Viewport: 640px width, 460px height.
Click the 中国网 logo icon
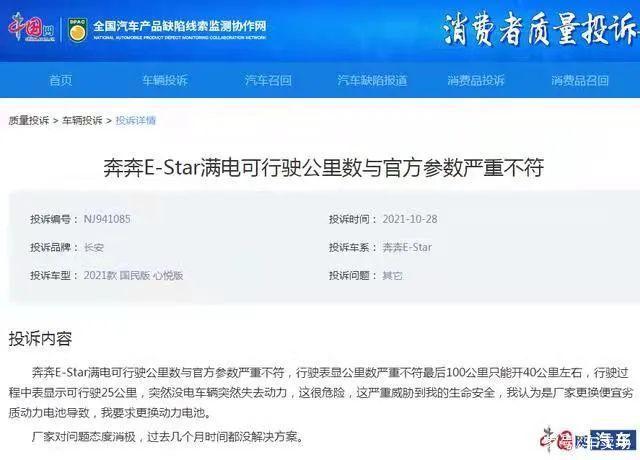pyautogui.click(x=31, y=28)
